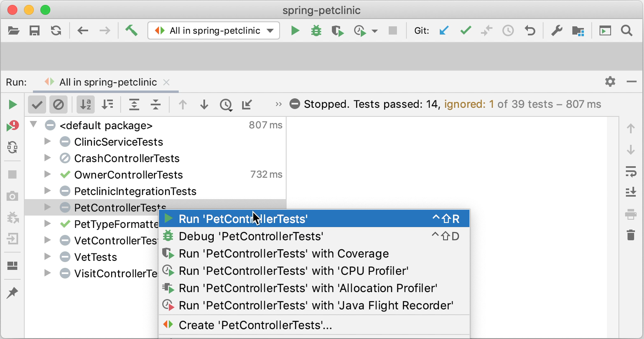Toggle visibility of passed tests

[x=37, y=104]
